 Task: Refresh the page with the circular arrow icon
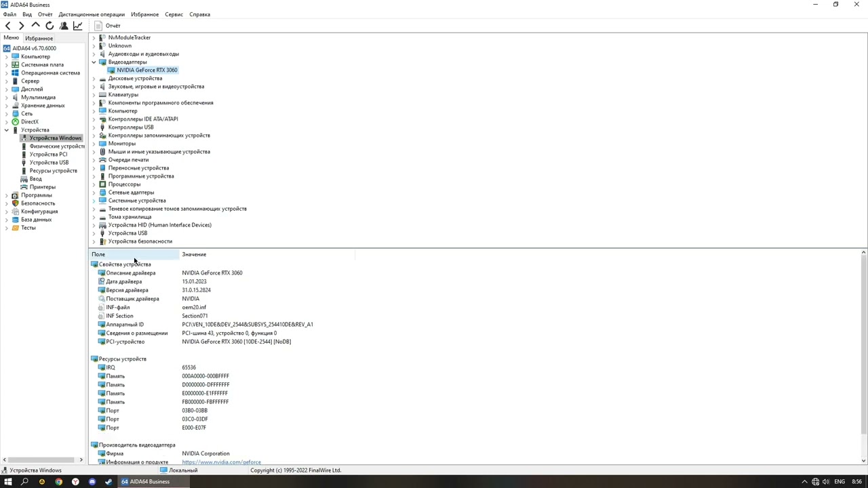[50, 26]
